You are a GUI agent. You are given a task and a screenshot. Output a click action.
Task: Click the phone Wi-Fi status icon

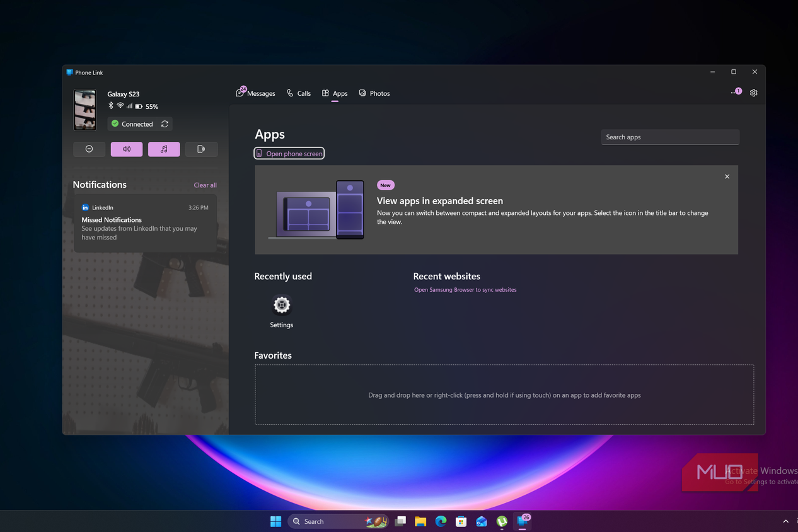120,106
